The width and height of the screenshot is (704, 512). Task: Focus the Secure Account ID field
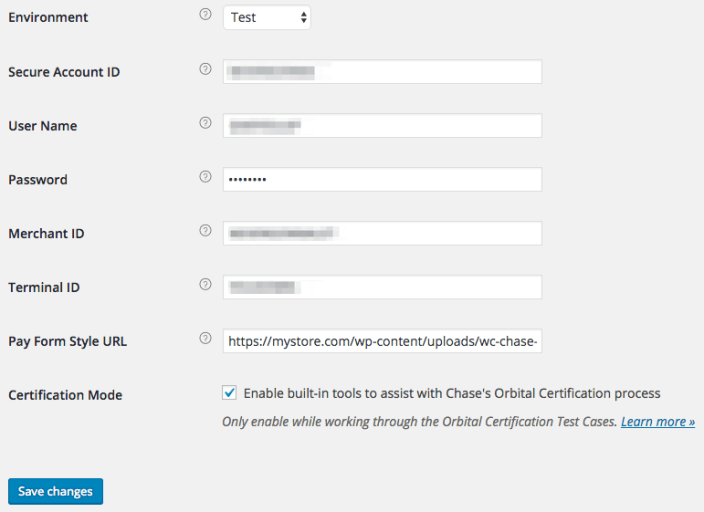(382, 72)
